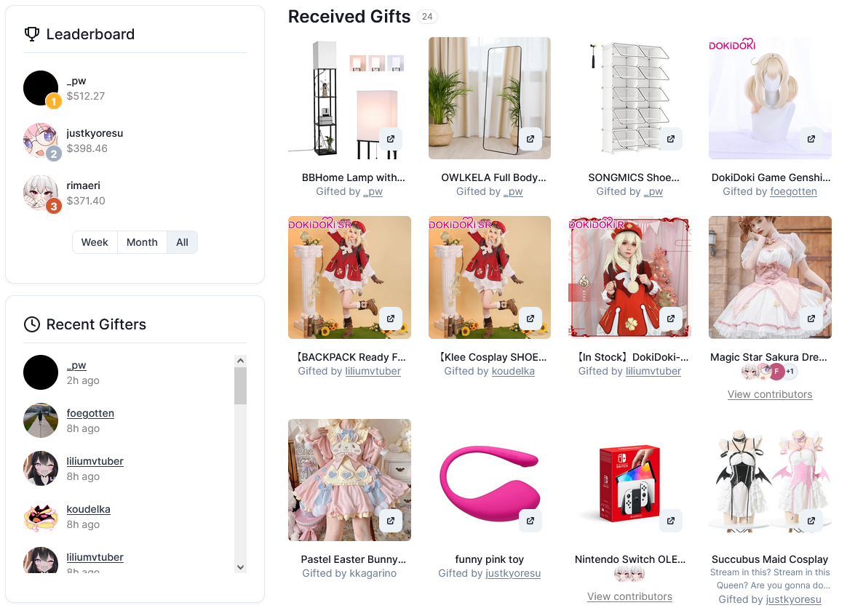Click the Klee backpack cosplay thumbnail

click(x=349, y=277)
